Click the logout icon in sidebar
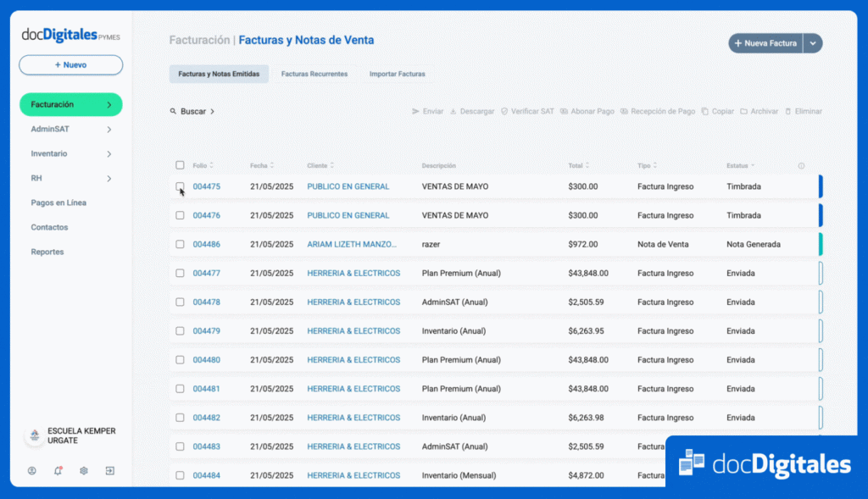The image size is (868, 499). point(109,471)
